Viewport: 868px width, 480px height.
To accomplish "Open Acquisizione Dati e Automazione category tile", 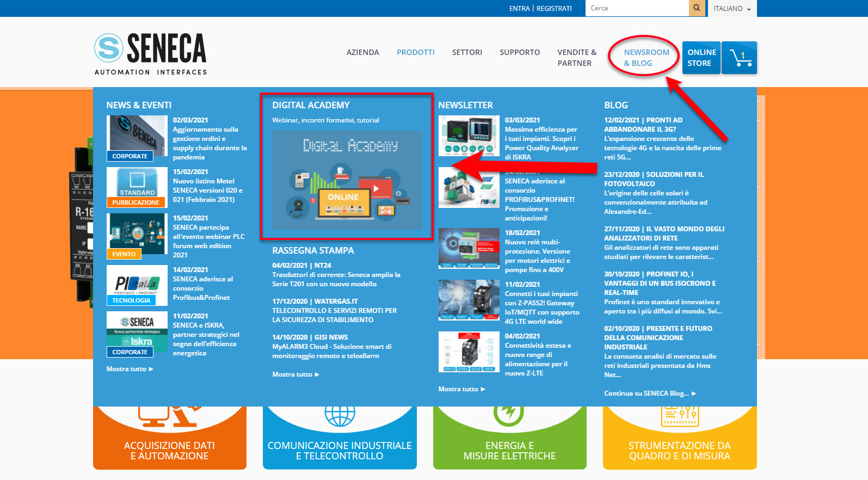I will pyautogui.click(x=170, y=438).
